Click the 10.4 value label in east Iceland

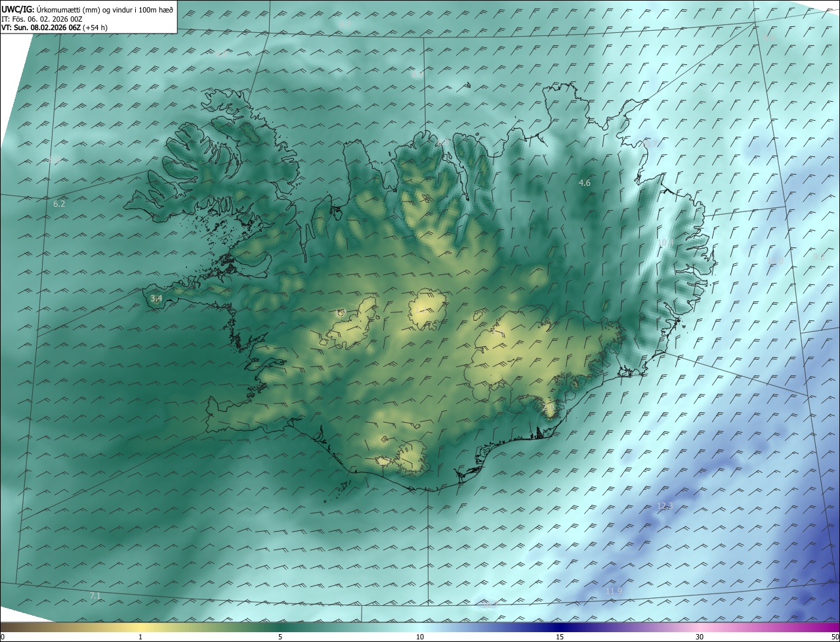[665, 243]
